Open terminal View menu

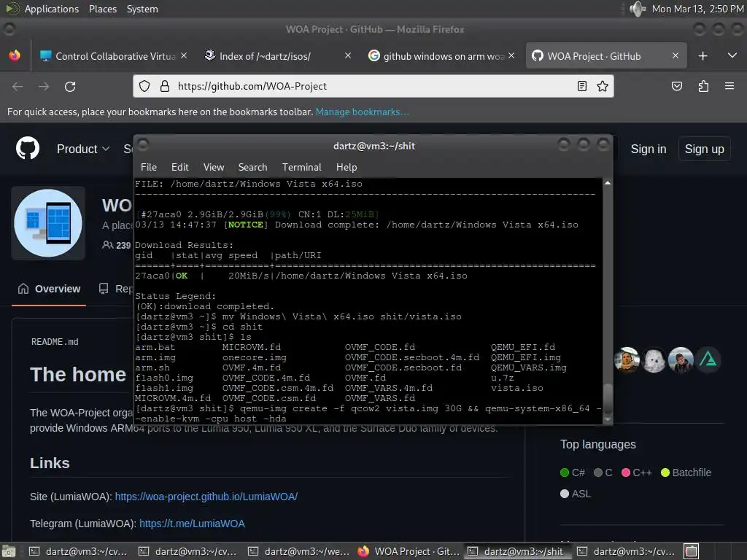(x=214, y=167)
